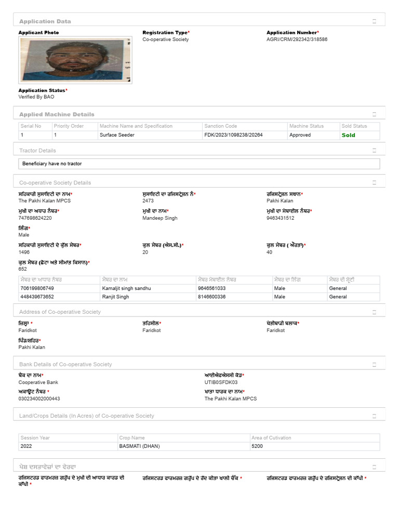Collapse the Bank Details of Co-operative Society section

(374, 364)
